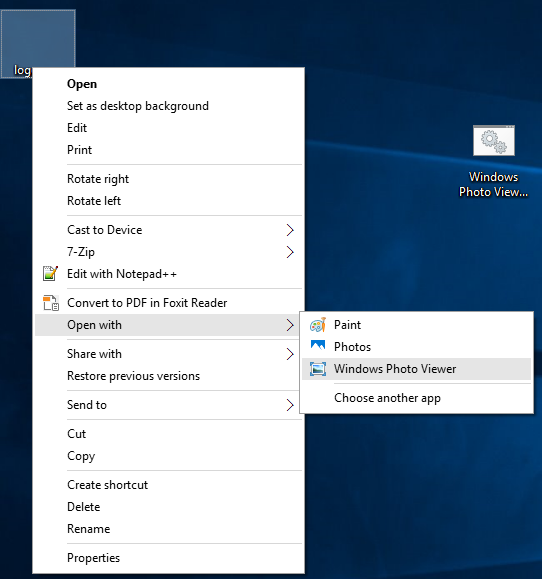Expand the Open with submenu arrow
Image resolution: width=542 pixels, height=579 pixels.
tap(290, 325)
